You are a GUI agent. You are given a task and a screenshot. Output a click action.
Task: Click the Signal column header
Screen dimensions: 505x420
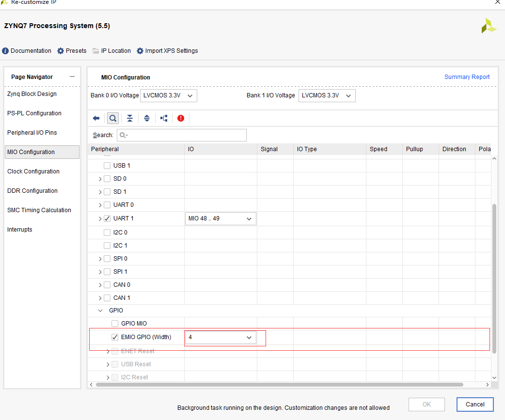click(275, 149)
